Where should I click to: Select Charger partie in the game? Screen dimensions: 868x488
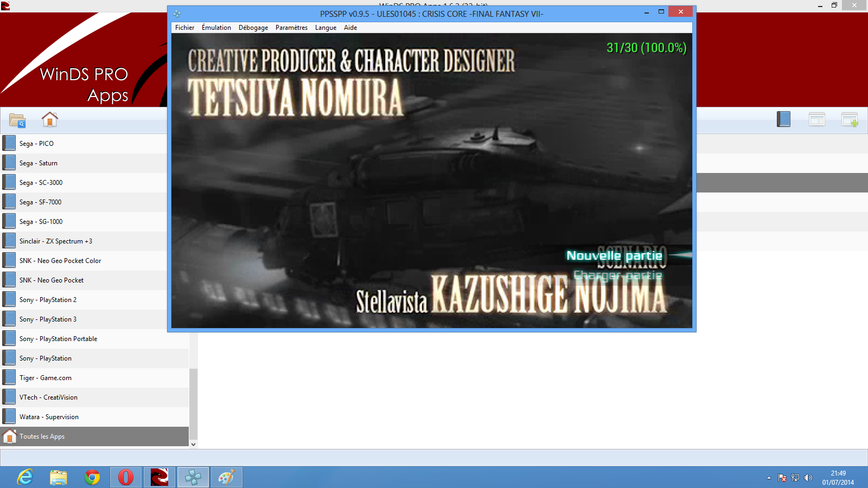[618, 275]
